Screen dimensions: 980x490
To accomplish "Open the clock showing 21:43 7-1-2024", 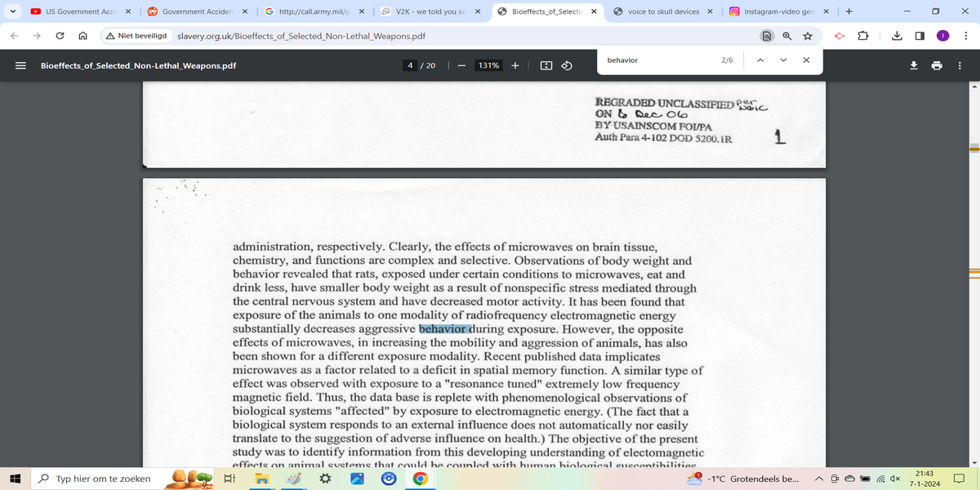I will pyautogui.click(x=924, y=479).
